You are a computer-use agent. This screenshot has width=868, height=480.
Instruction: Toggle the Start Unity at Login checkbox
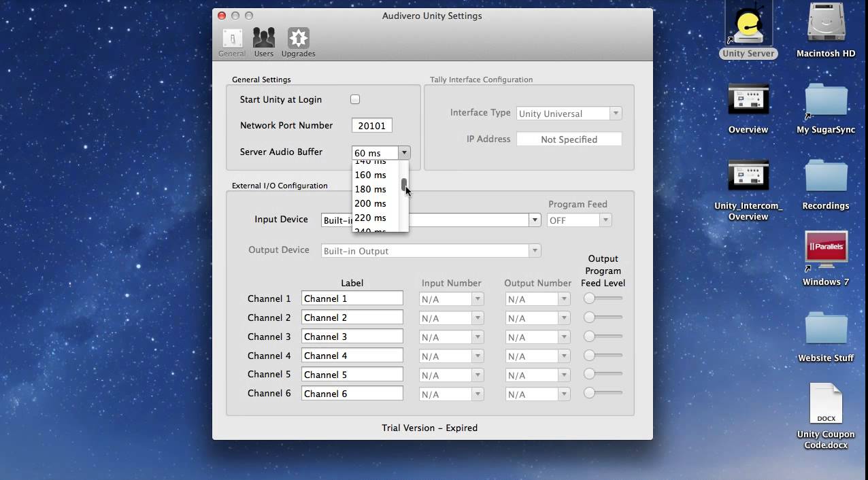pyautogui.click(x=355, y=99)
